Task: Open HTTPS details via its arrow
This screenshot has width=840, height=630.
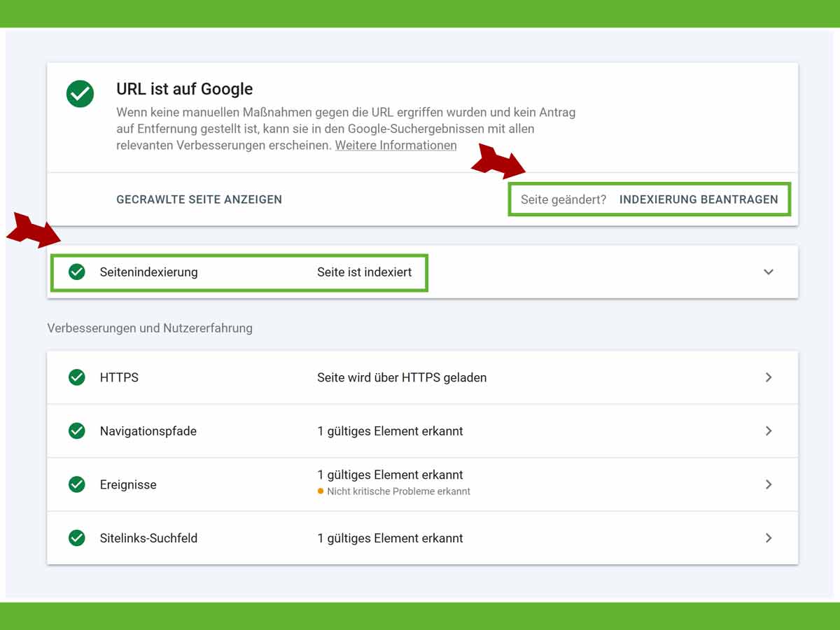Action: pos(769,377)
